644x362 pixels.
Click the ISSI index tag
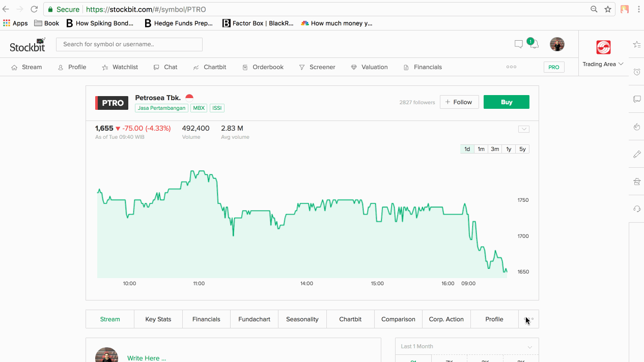(x=217, y=108)
